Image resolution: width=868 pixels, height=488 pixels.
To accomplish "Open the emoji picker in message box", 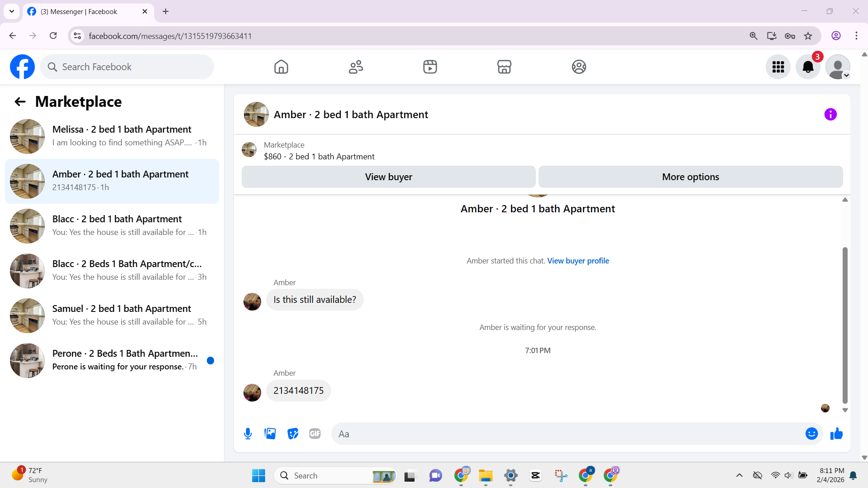I will tap(811, 434).
